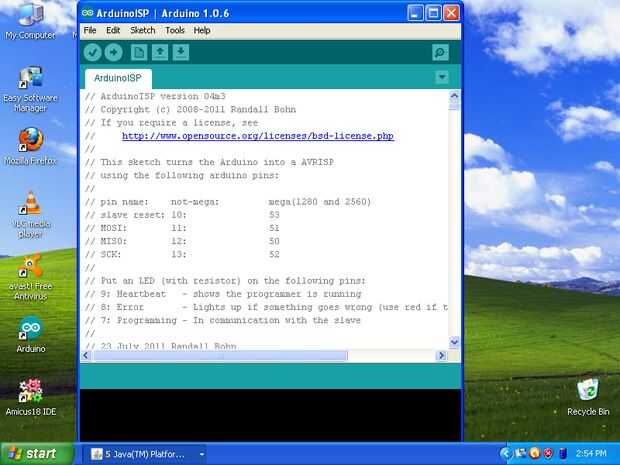Click the Arduino window title bar

click(270, 13)
